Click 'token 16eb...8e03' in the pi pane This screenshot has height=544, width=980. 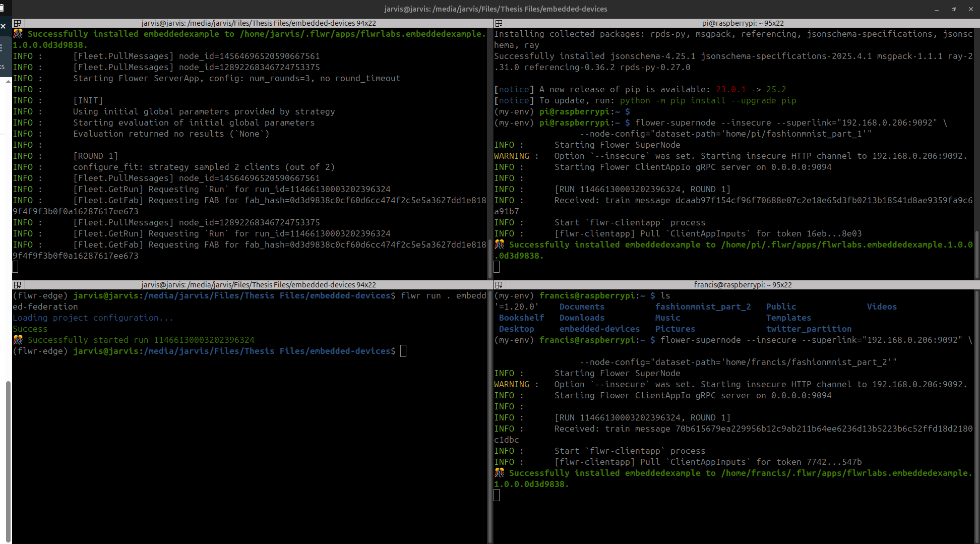coord(819,233)
